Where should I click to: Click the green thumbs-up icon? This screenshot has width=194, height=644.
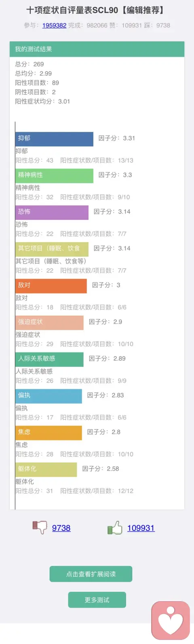click(115, 527)
